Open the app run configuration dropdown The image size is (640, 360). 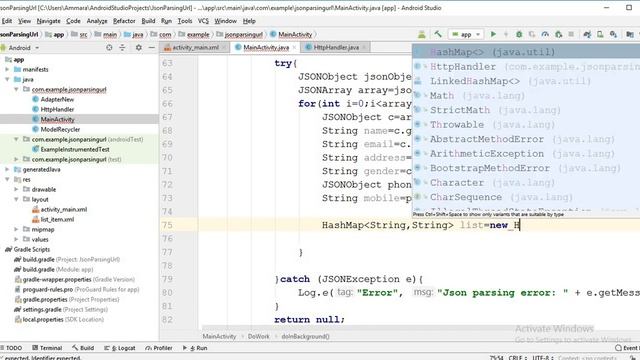[466, 35]
